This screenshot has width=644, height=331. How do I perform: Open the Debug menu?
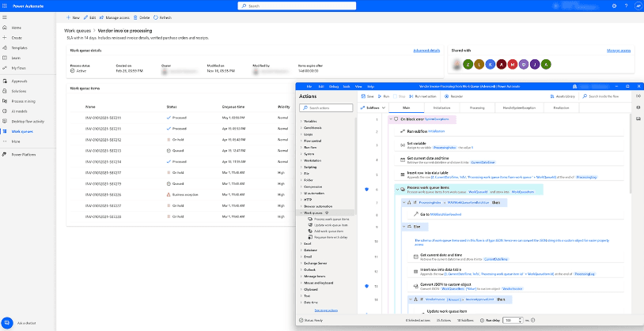[332, 85]
